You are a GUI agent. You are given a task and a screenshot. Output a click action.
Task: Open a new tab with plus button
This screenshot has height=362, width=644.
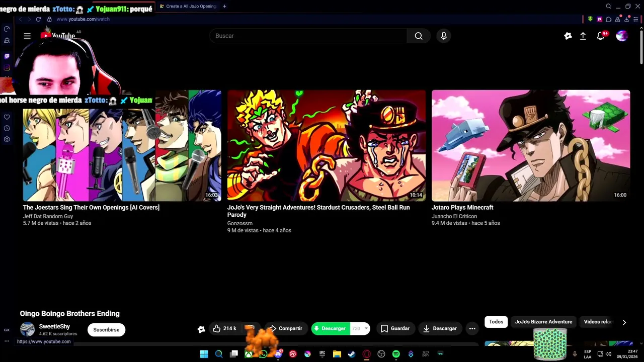(224, 6)
